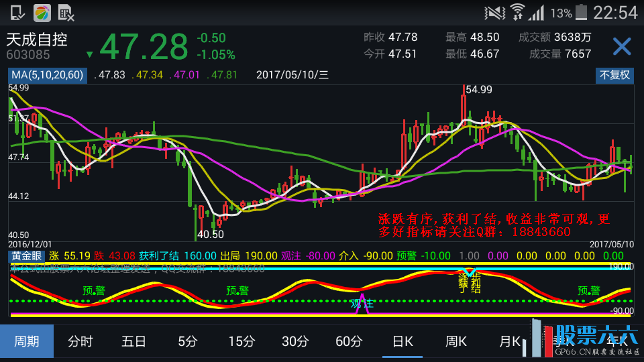
Task: Select the 60分 interval tab
Action: (x=349, y=341)
